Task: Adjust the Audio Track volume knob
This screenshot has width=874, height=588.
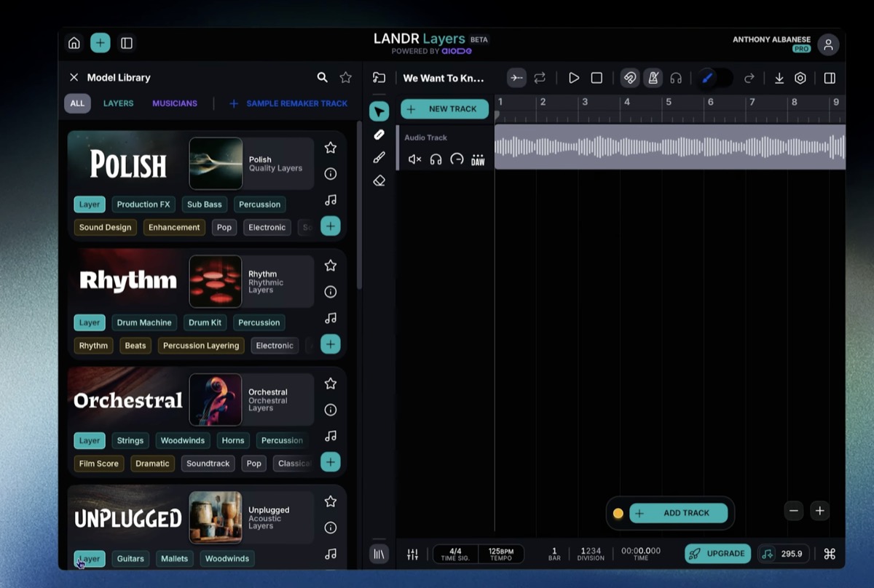Action: (x=457, y=159)
